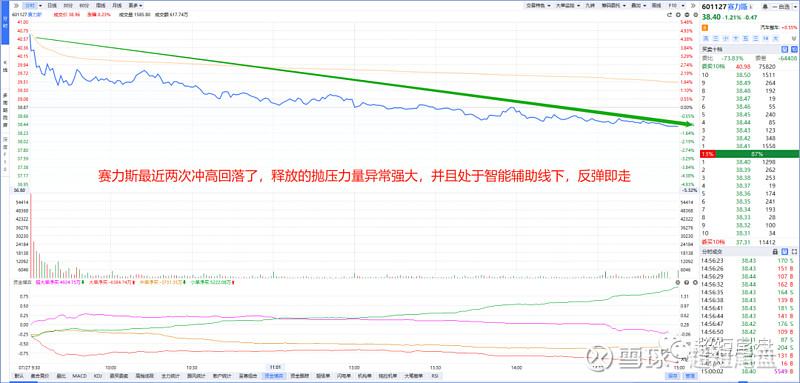
Task: Select the RSI indicator tab
Action: coord(434,376)
